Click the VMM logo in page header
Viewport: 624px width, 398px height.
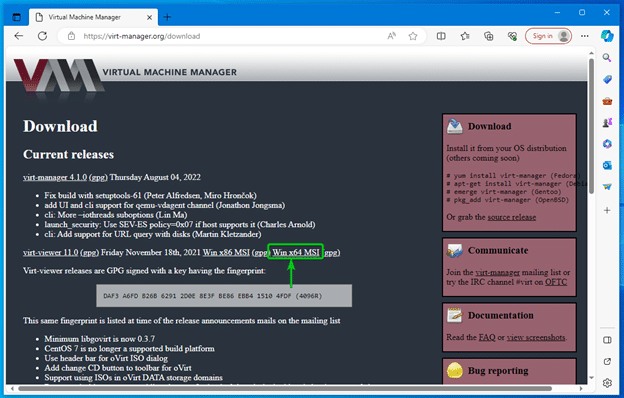tap(58, 76)
